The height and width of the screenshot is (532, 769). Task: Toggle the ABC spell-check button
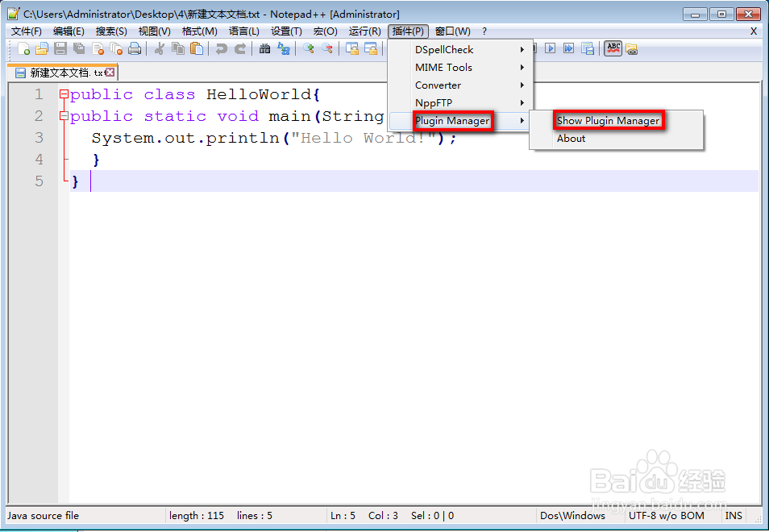(613, 48)
